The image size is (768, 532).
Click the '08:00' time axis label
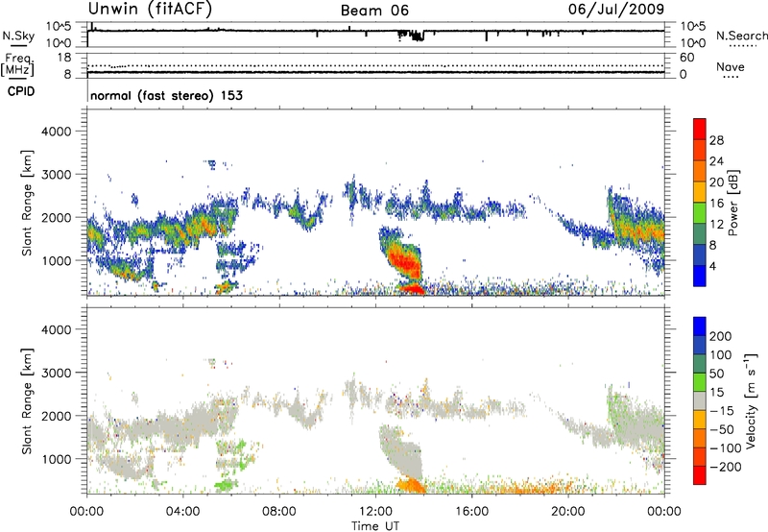pyautogui.click(x=279, y=512)
